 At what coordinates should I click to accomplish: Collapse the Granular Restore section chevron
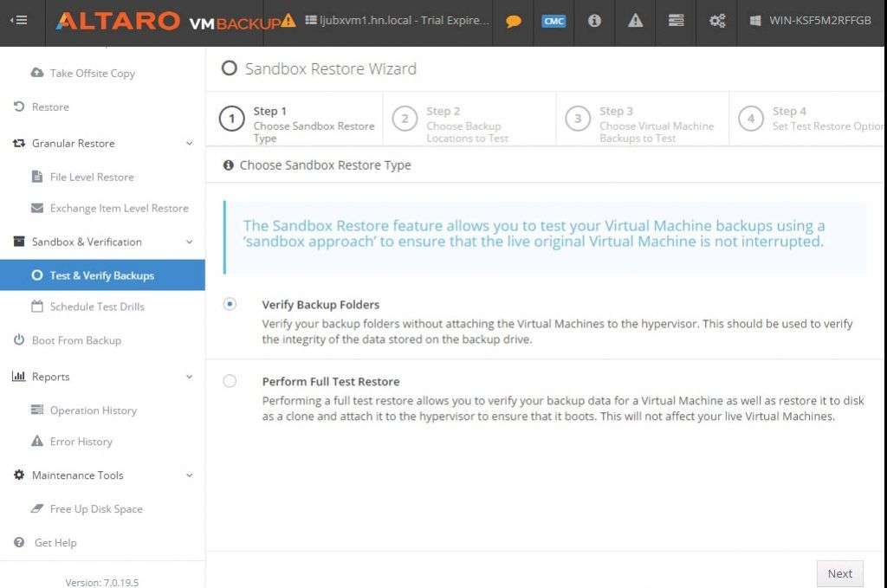point(190,143)
